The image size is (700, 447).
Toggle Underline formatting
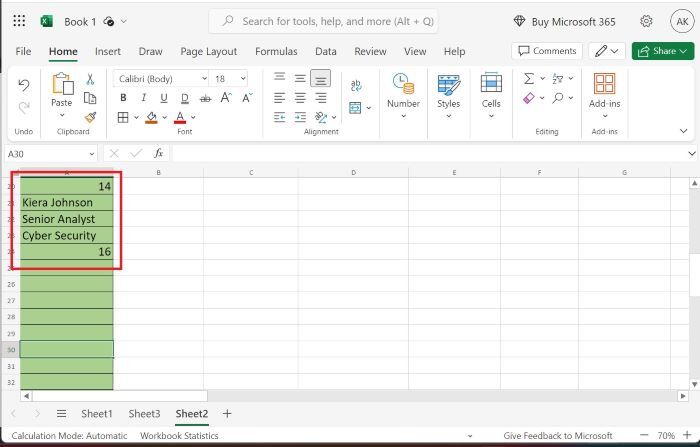coord(164,97)
